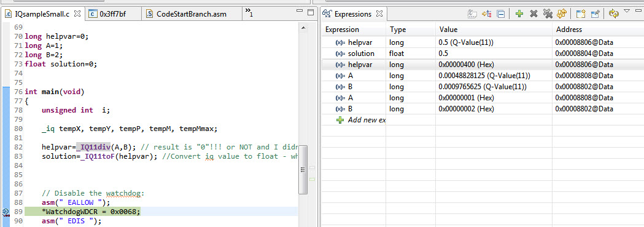The image size is (644, 227).
Task: Select A row with Q-Value(11)
Action: (483, 76)
